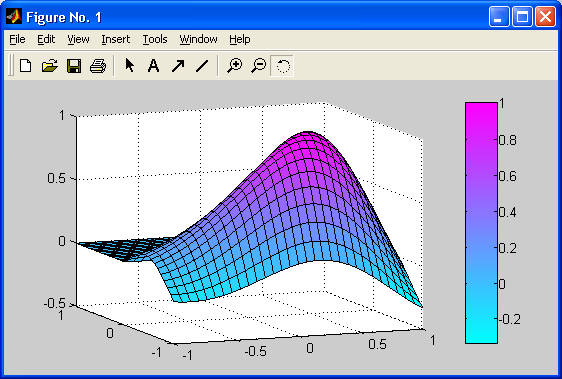The width and height of the screenshot is (562, 379).
Task: Close the Figure No. 1 window
Action: (x=545, y=16)
